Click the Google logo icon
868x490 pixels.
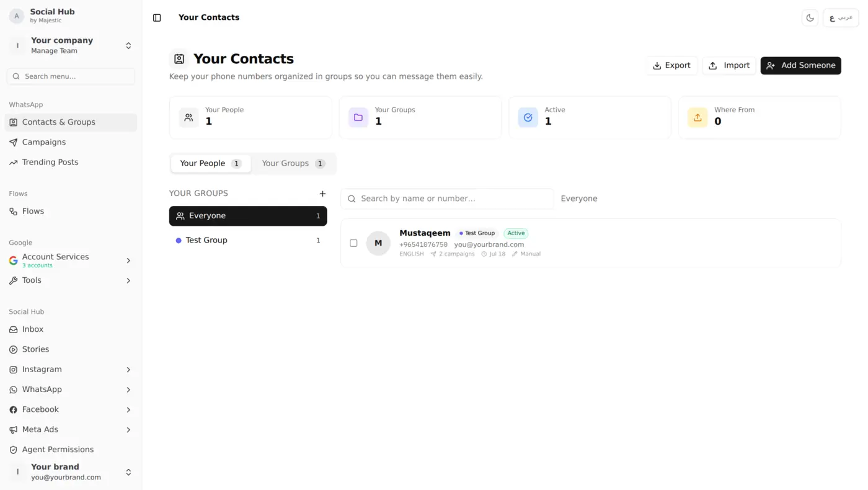(13, 261)
